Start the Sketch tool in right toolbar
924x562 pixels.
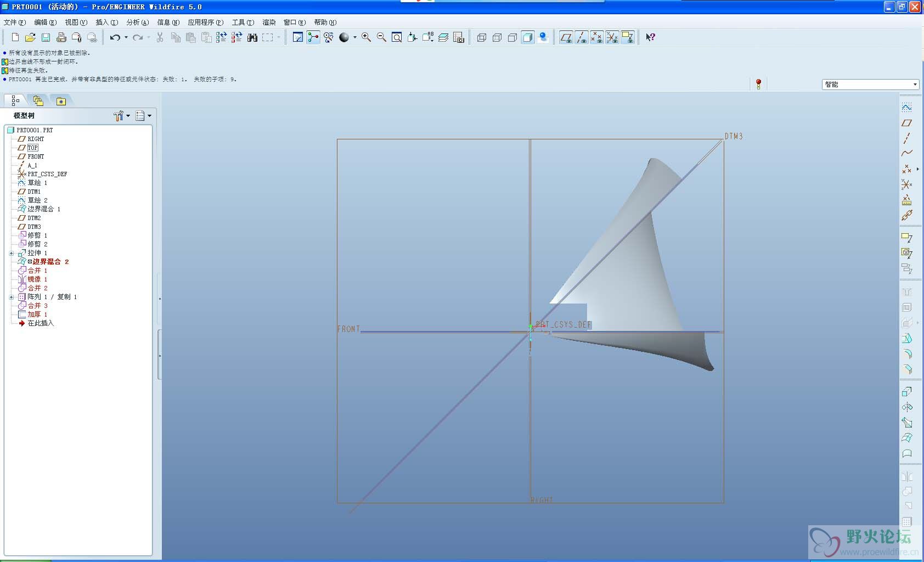point(907,107)
